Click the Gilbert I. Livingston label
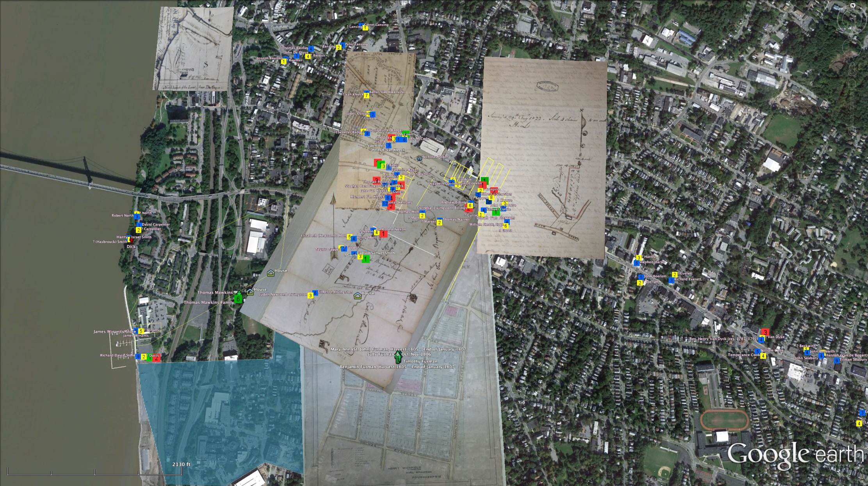868x486 pixels. (x=336, y=292)
